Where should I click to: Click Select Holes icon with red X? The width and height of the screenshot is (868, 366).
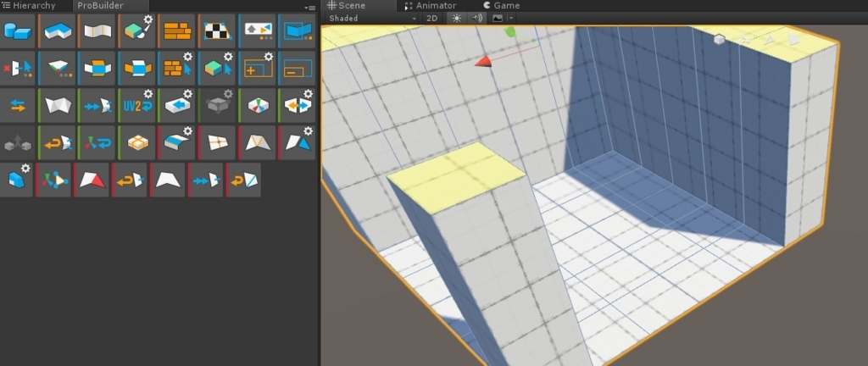pyautogui.click(x=18, y=69)
